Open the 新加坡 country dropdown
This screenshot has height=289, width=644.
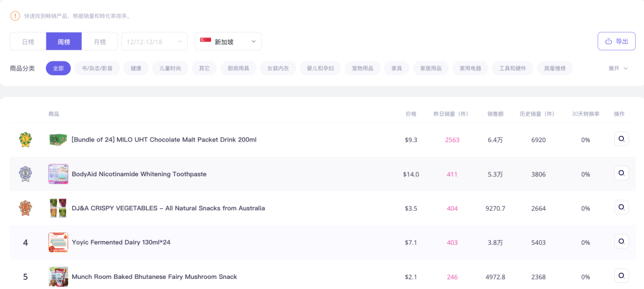click(x=228, y=42)
